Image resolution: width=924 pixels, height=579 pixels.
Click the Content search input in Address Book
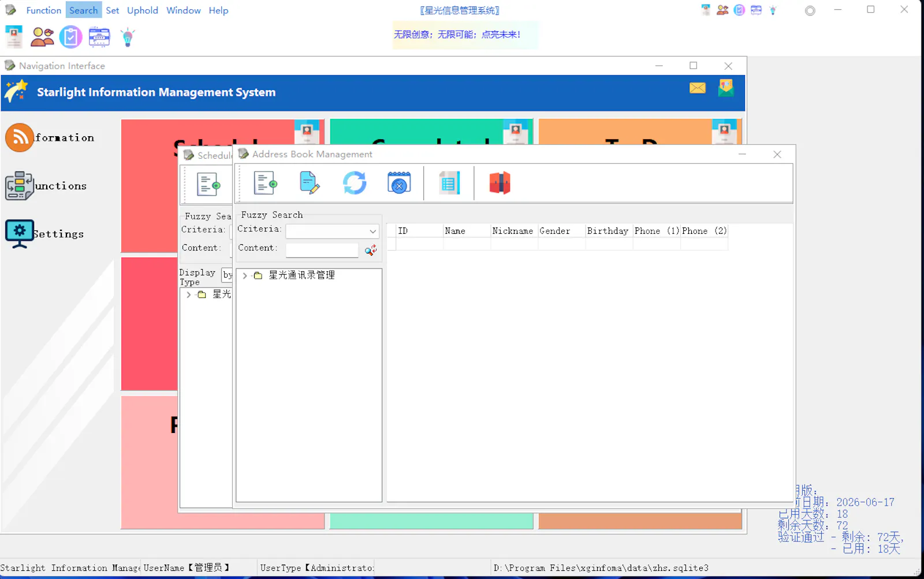pyautogui.click(x=322, y=250)
